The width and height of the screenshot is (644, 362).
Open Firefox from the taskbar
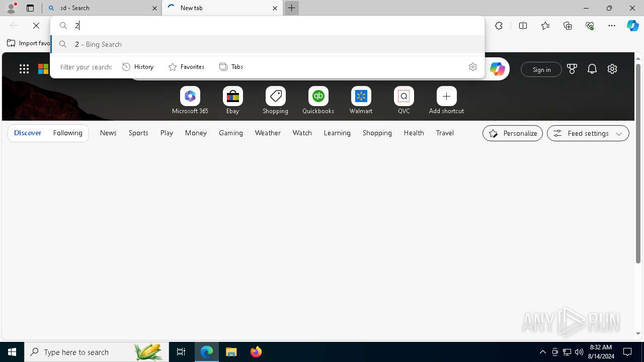[x=256, y=352]
